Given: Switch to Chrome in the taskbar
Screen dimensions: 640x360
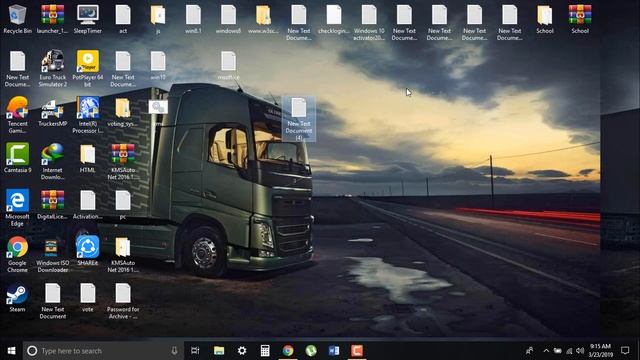Looking at the screenshot, I should [288, 351].
